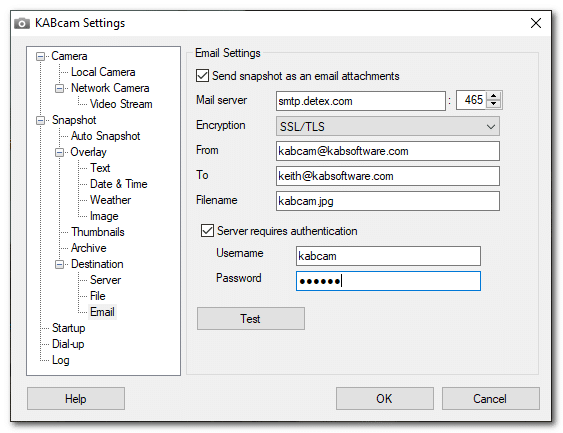Click the KABcam camera icon in title bar
Viewport: 563px width, 433px height.
click(x=22, y=23)
